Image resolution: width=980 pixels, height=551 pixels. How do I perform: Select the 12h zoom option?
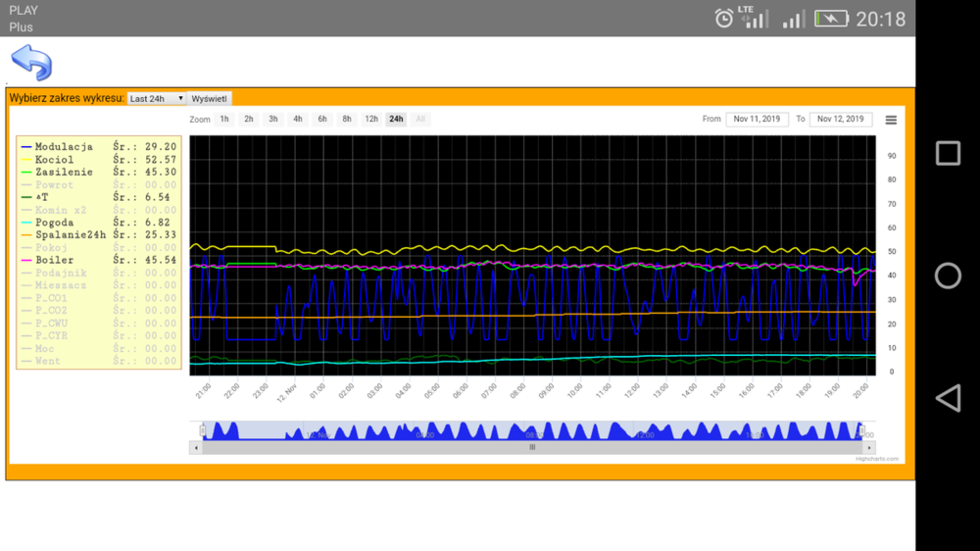(x=371, y=120)
